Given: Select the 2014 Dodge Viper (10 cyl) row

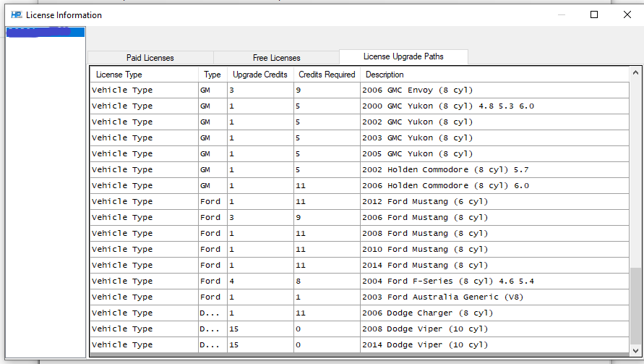Looking at the screenshot, I should click(x=359, y=344).
